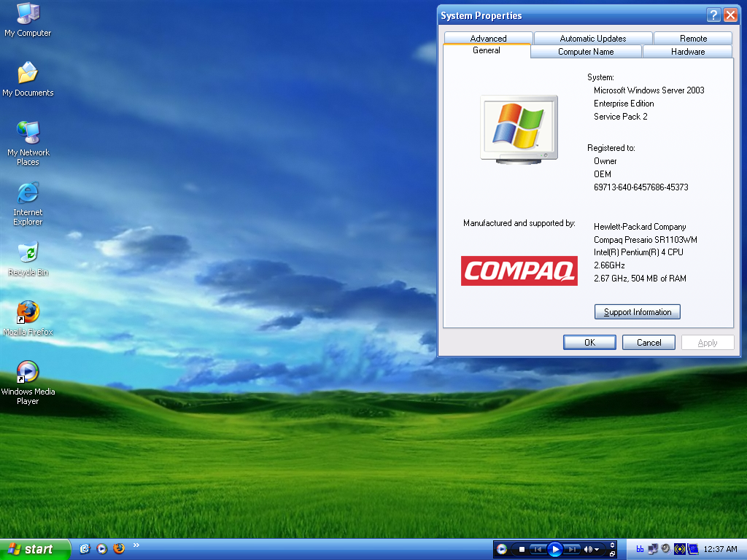
Task: Skip to next track in Media Player toolbar
Action: 573,550
